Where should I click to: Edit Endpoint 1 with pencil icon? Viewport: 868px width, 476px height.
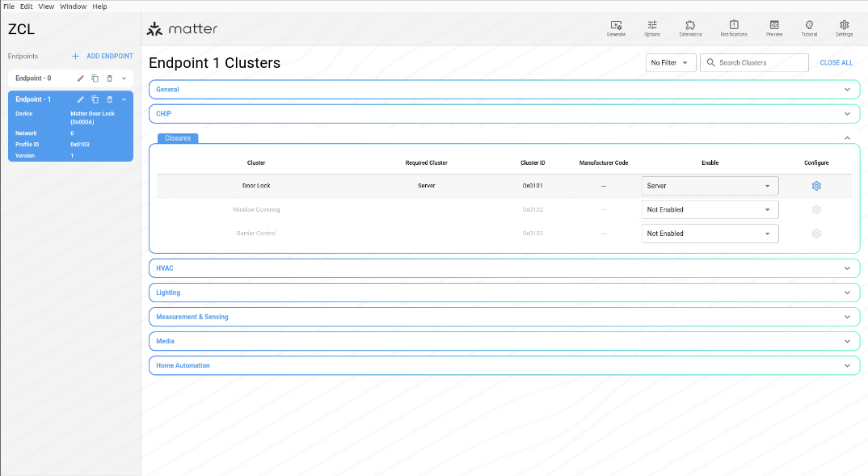coord(80,99)
